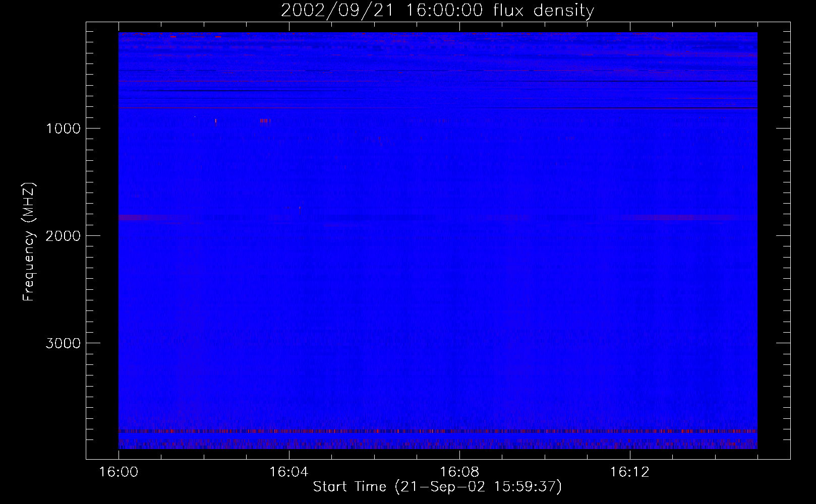This screenshot has width=816, height=504.
Task: Click the 16:04 time tick label
Action: point(289,472)
